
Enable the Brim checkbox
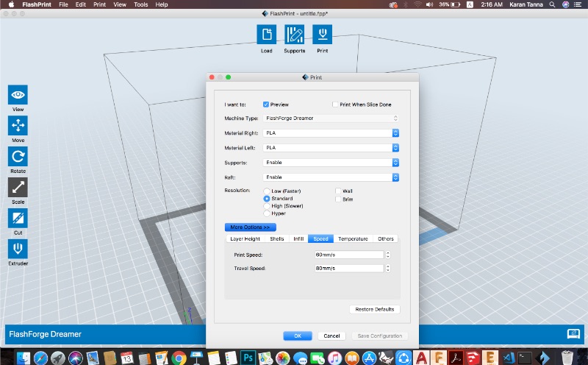(x=338, y=199)
